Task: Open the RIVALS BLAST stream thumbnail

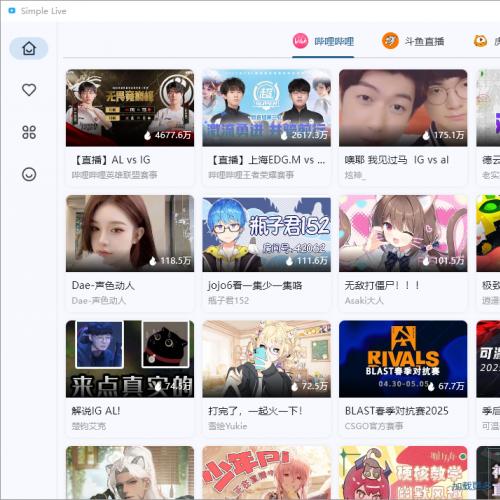Action: [x=403, y=359]
